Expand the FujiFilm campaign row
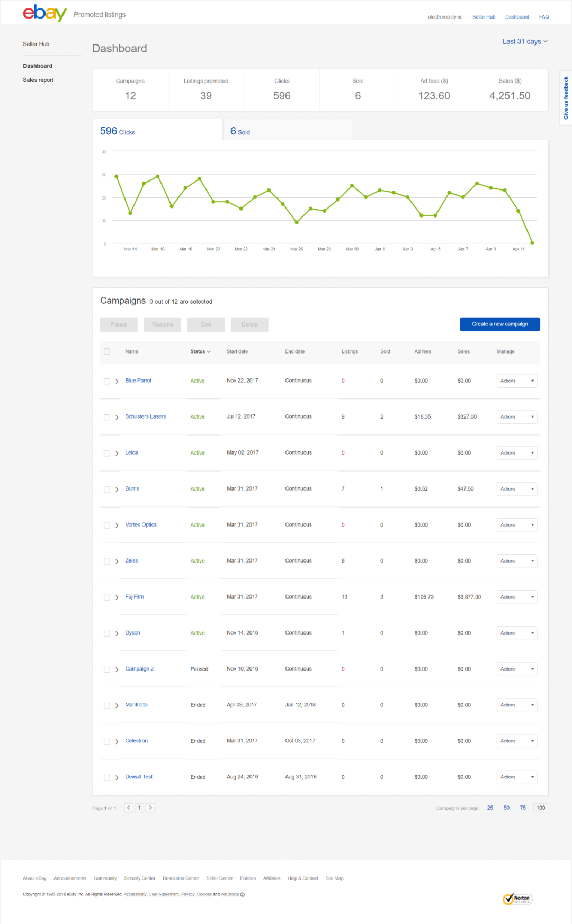The height and width of the screenshot is (924, 572). tap(117, 597)
